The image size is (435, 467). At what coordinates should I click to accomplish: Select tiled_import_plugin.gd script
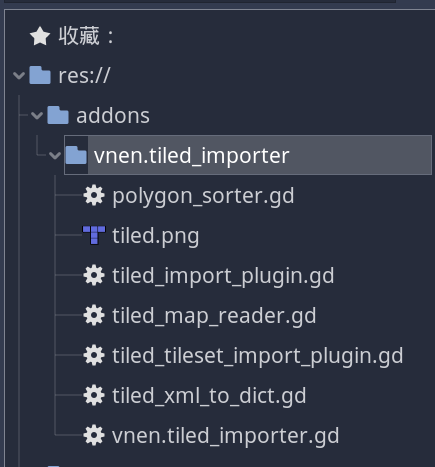(x=223, y=276)
